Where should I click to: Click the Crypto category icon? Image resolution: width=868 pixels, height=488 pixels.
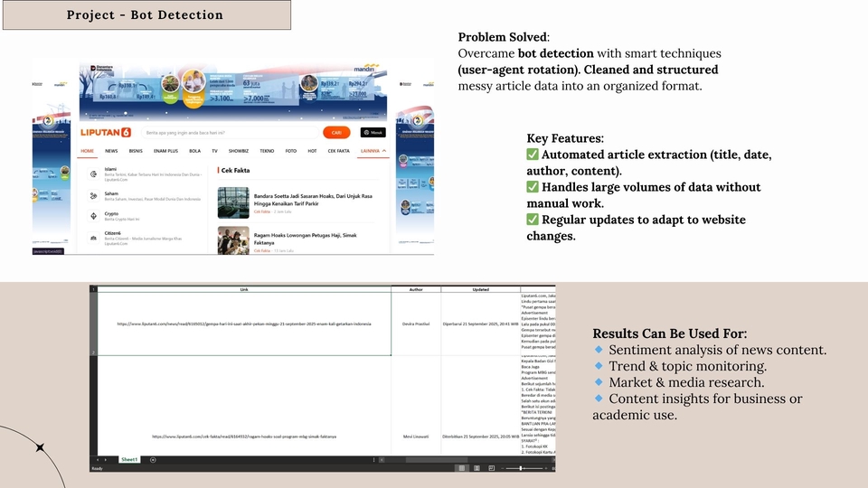[x=94, y=215]
